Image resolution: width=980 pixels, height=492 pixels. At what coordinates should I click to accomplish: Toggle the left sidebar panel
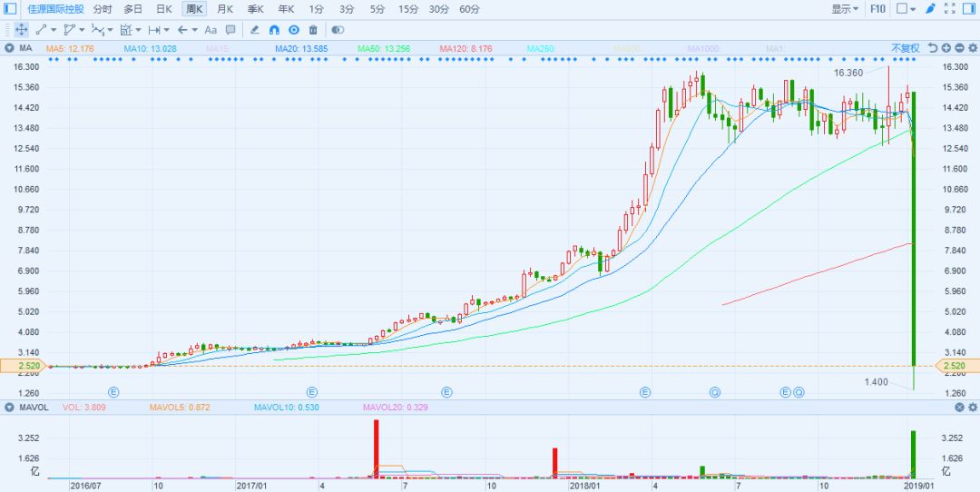click(10, 9)
